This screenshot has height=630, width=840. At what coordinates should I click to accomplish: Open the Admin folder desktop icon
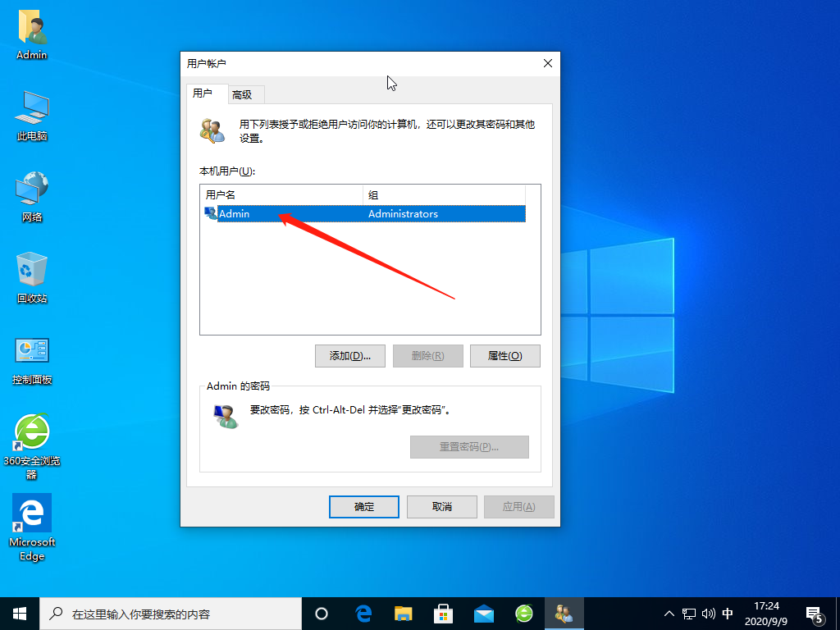pyautogui.click(x=32, y=34)
